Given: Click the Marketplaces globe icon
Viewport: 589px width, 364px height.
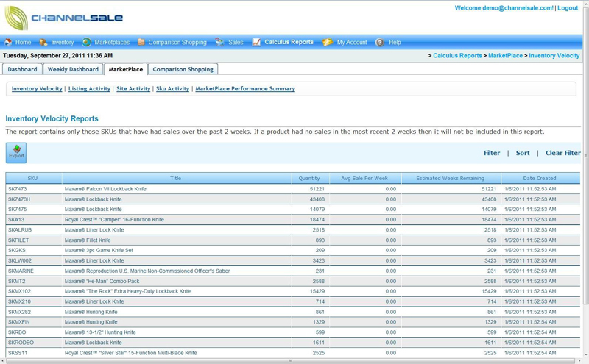Looking at the screenshot, I should [86, 43].
